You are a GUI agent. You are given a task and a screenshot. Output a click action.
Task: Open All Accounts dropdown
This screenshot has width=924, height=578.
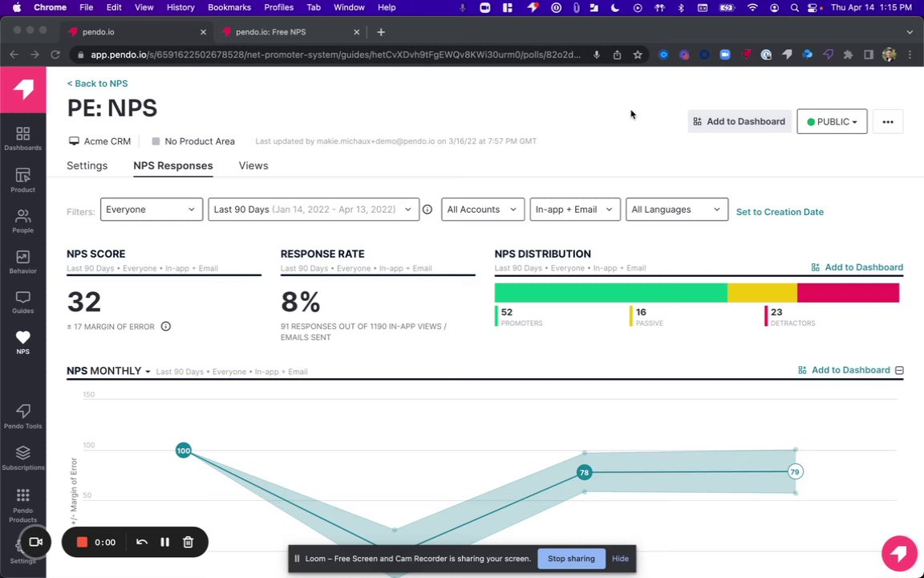(x=483, y=210)
